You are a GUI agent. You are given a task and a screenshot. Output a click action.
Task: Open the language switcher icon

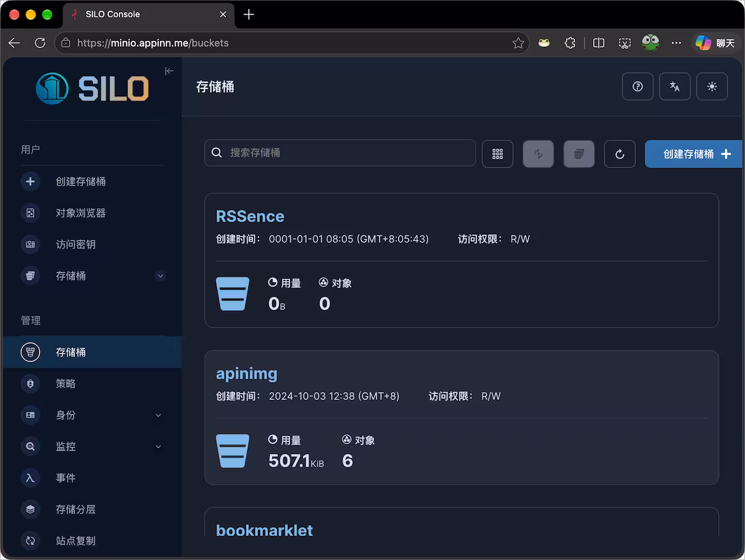pyautogui.click(x=675, y=86)
